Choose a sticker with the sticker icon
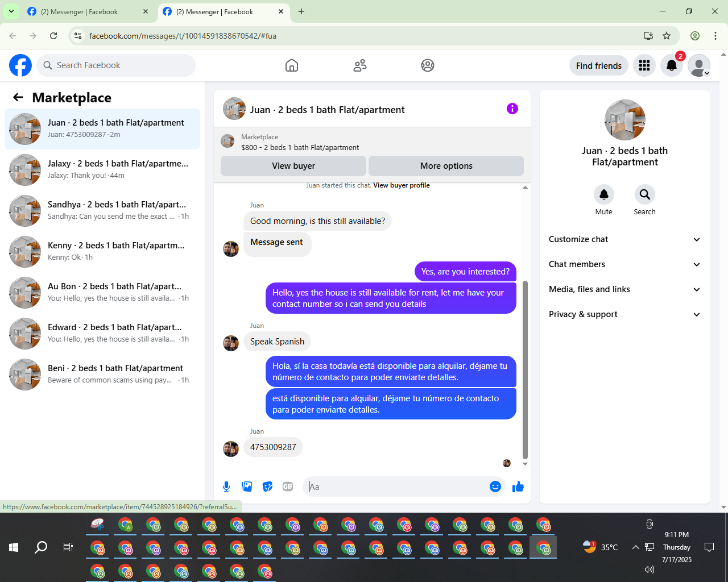Viewport: 728px width, 582px height. click(267, 487)
